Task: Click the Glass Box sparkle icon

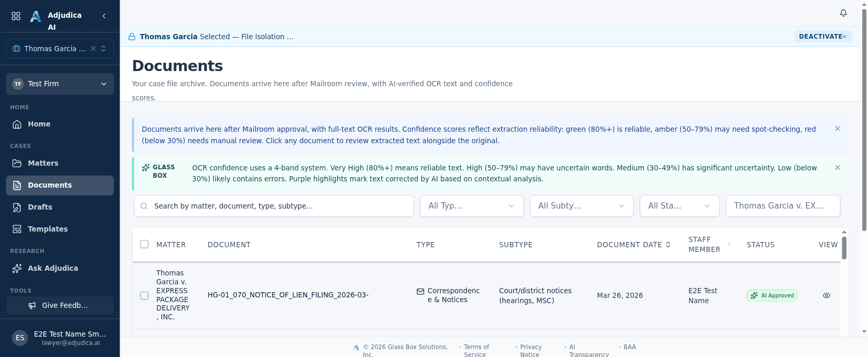Action: 146,168
